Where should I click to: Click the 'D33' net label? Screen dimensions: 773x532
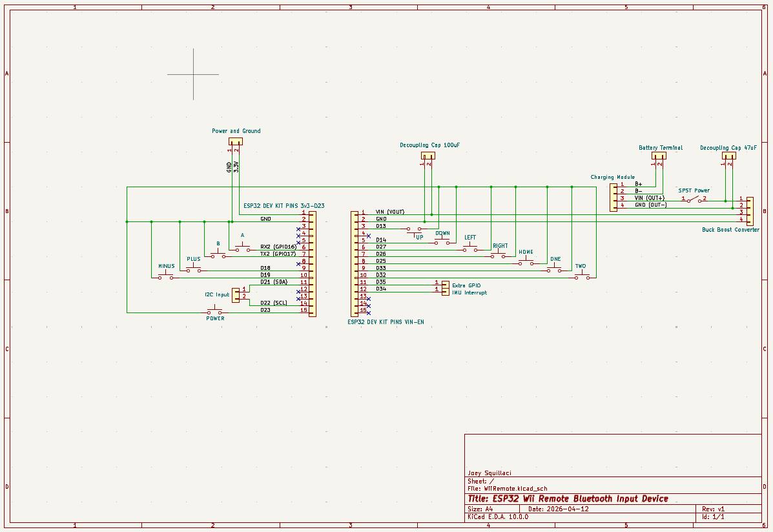tap(380, 268)
